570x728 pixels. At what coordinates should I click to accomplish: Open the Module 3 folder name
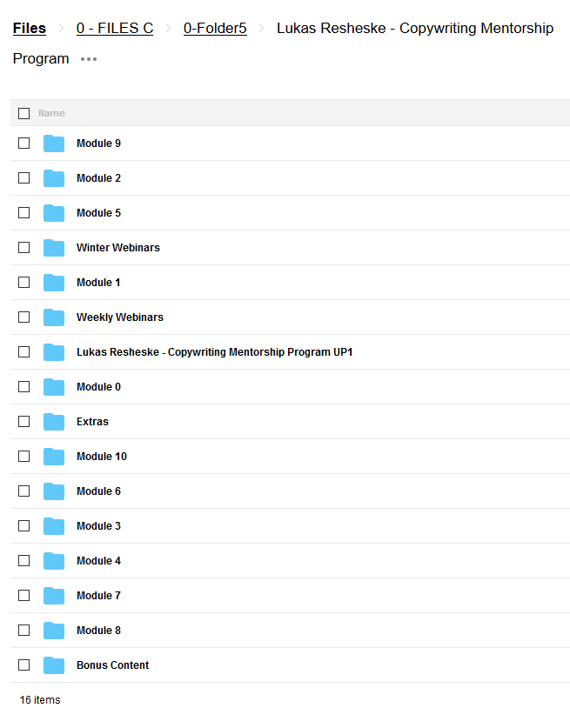pyautogui.click(x=98, y=526)
